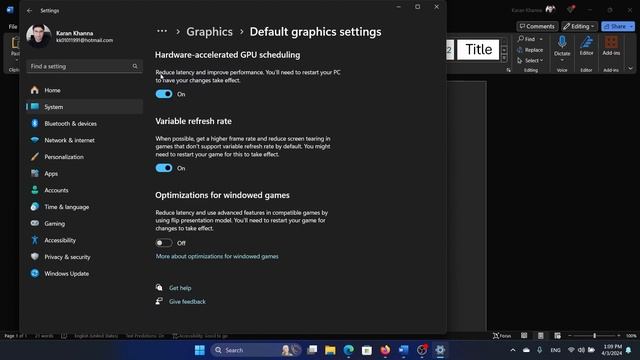
Task: Click the Settings gear in the taskbar
Action: (440, 350)
